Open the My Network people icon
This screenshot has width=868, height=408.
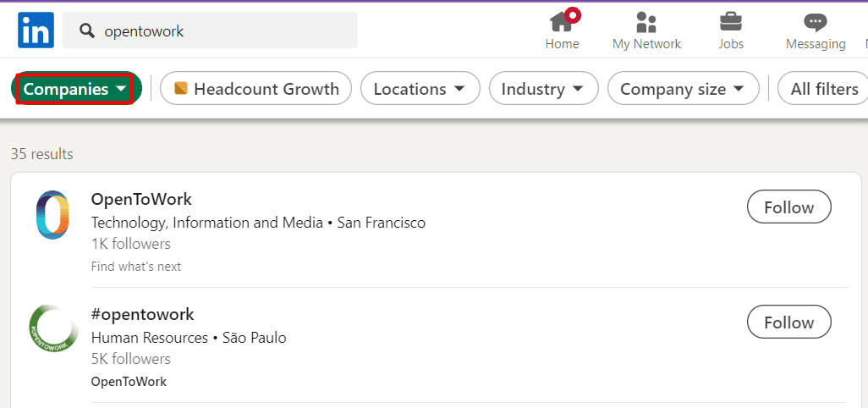point(646,22)
